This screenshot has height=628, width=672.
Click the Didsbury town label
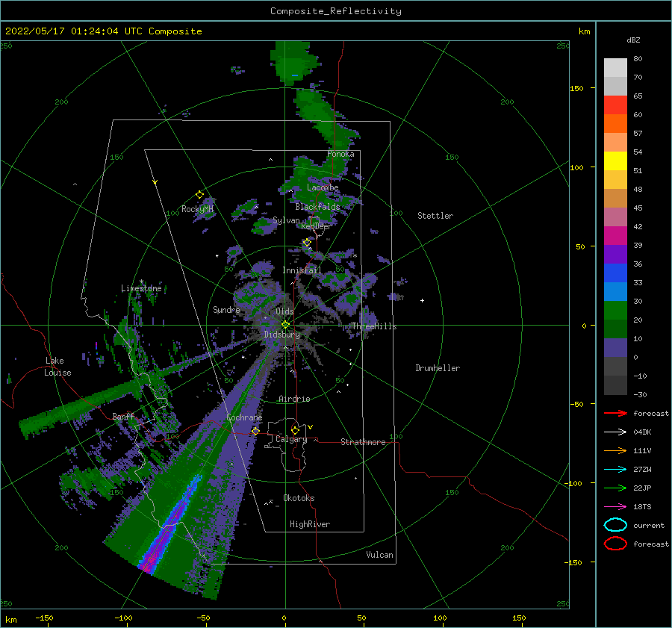pos(282,335)
